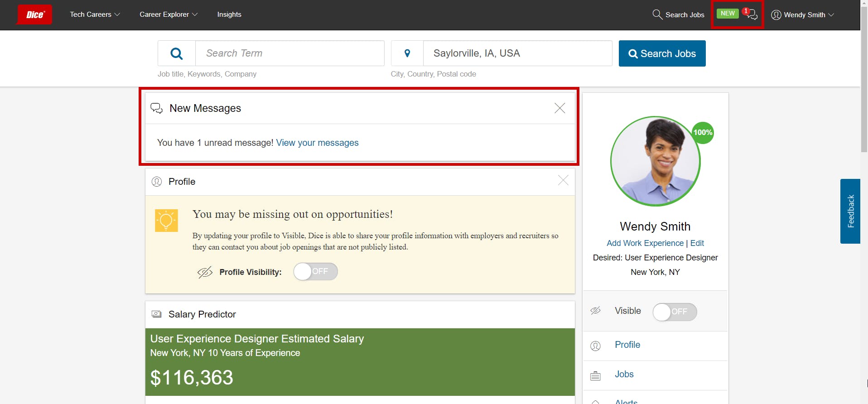Click the green NEW badge

click(728, 14)
